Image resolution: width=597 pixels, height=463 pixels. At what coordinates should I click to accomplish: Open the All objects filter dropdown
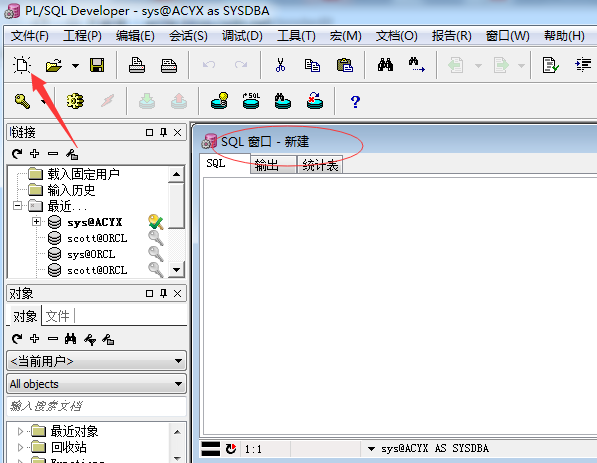pos(97,384)
